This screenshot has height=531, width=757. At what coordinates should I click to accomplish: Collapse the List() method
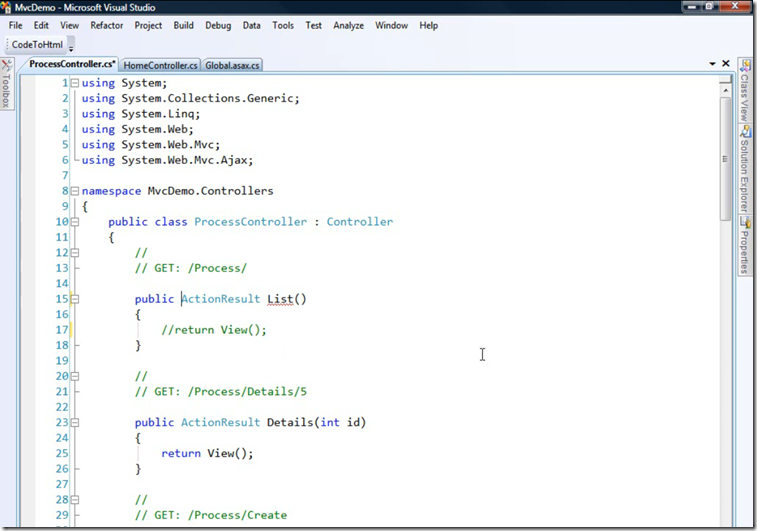point(75,299)
